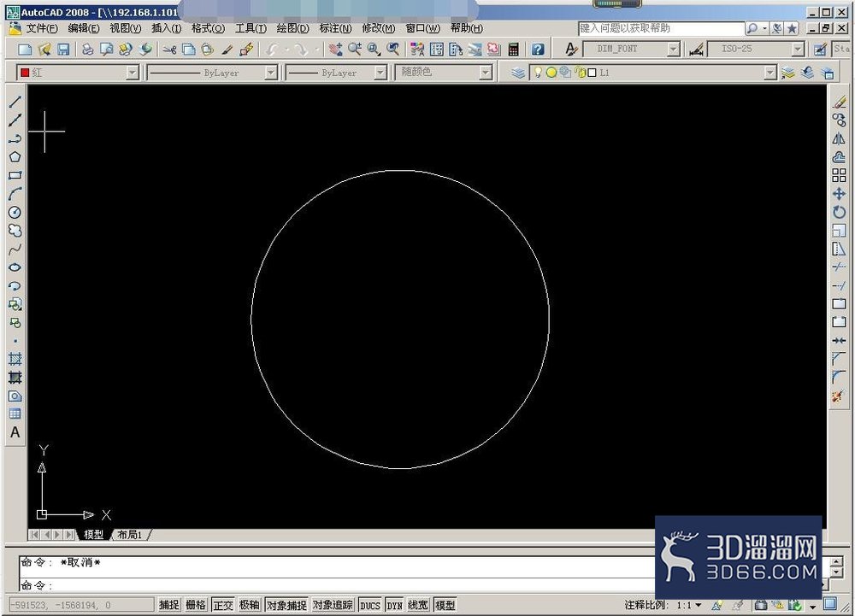Click the Undo arrow icon
This screenshot has width=855, height=616.
coord(272,50)
